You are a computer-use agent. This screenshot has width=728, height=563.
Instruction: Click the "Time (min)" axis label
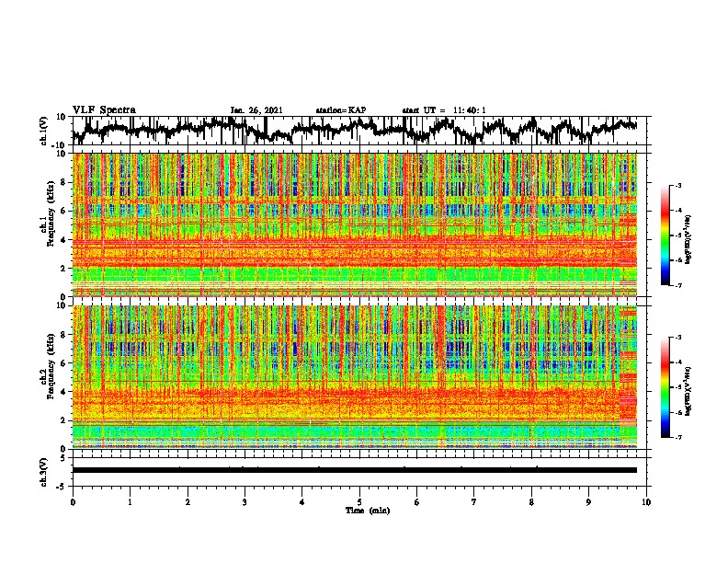[368, 511]
